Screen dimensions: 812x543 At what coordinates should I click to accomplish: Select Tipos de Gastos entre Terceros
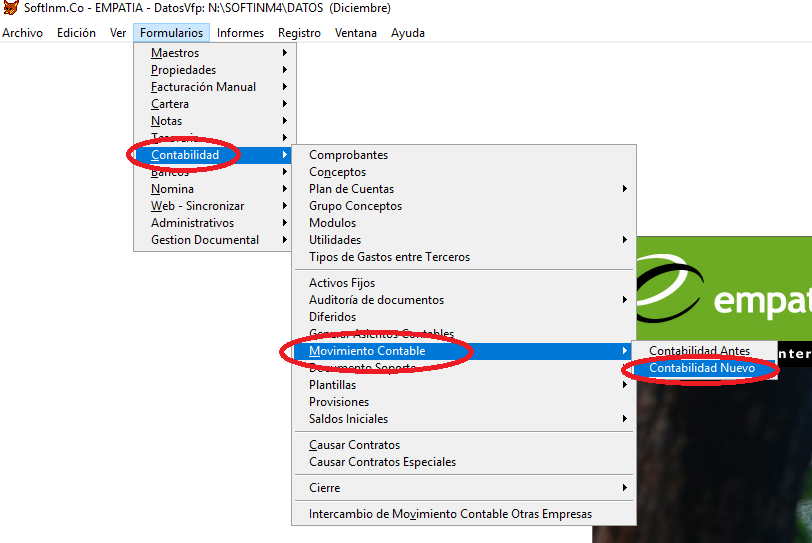point(464,257)
